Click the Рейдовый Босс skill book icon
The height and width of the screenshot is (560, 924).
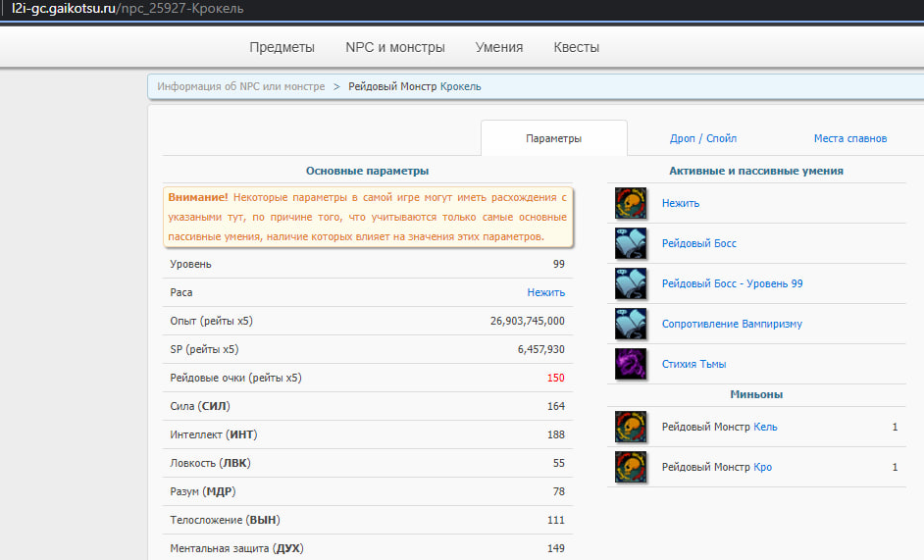coord(631,243)
